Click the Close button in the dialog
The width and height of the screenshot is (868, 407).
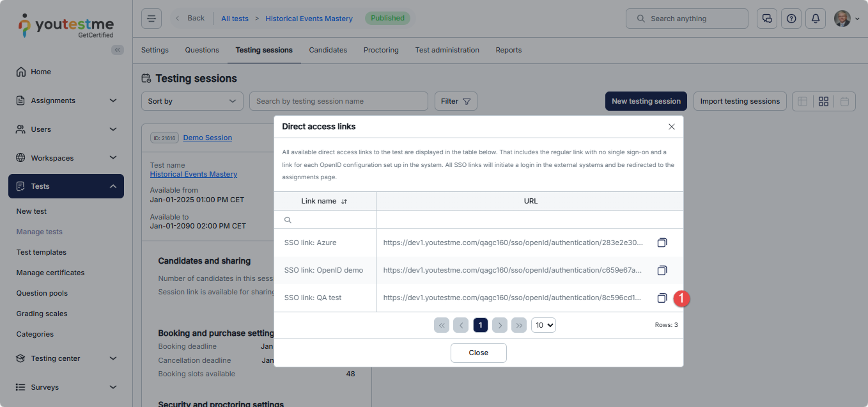478,353
